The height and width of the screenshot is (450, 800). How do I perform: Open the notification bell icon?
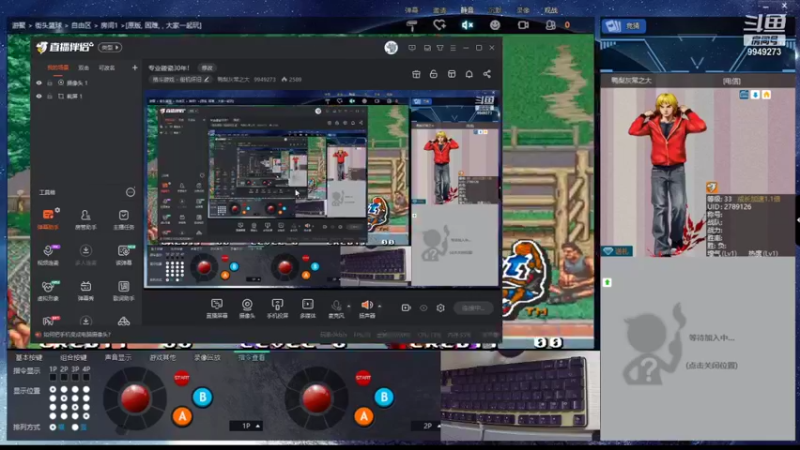[469, 74]
